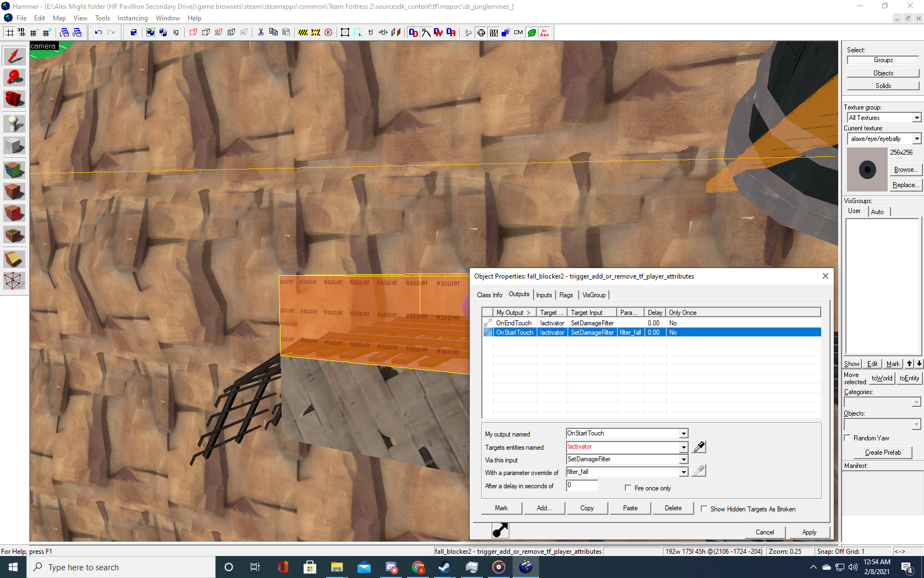Image resolution: width=924 pixels, height=578 pixels.
Task: Click the eyeball texture preview thumbnail
Action: click(867, 170)
